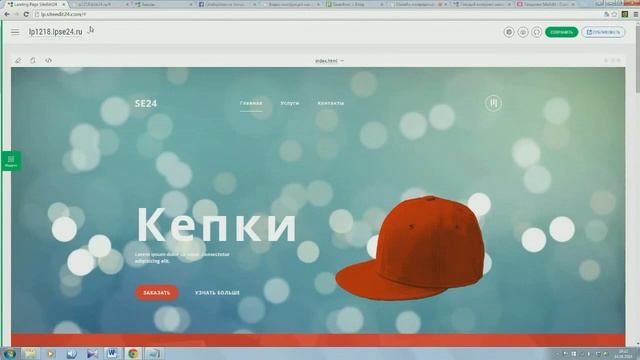The height and width of the screenshot is (360, 640).
Task: Open the </> source code icon in editor toolbar
Action: (48, 60)
